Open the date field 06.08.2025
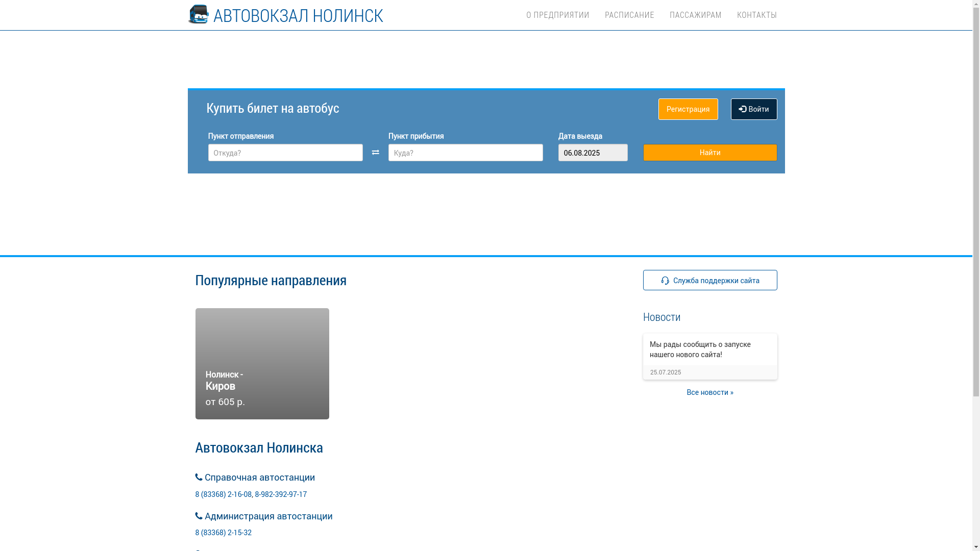980x551 pixels. pyautogui.click(x=593, y=153)
